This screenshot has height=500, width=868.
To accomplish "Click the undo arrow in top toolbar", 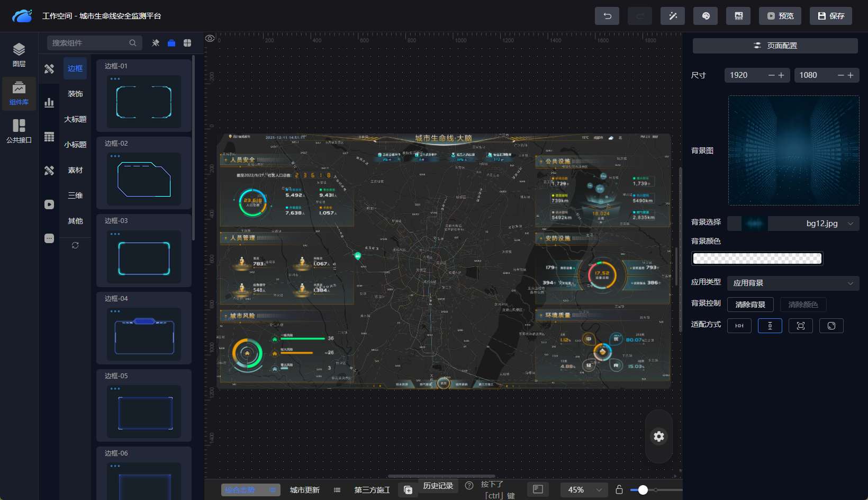I will [607, 16].
